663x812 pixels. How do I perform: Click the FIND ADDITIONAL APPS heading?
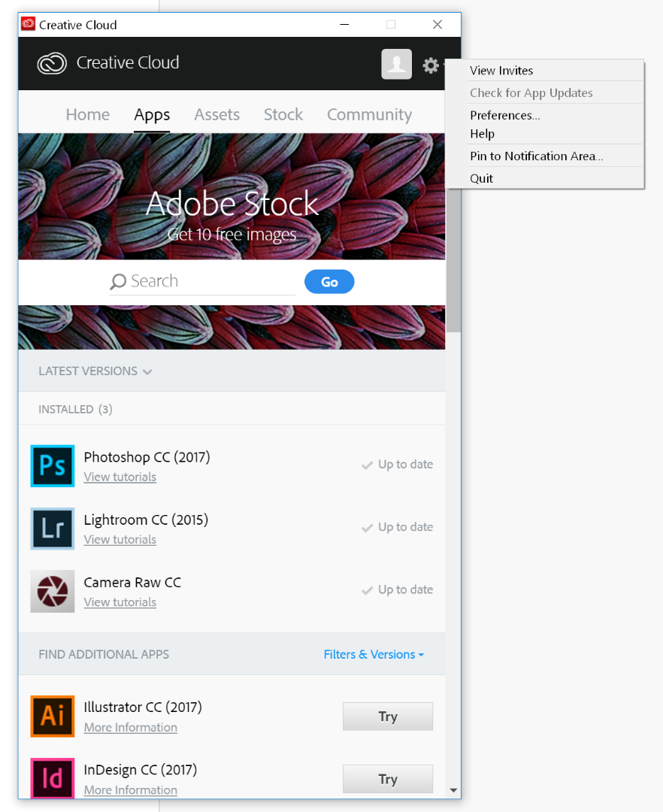tap(104, 655)
